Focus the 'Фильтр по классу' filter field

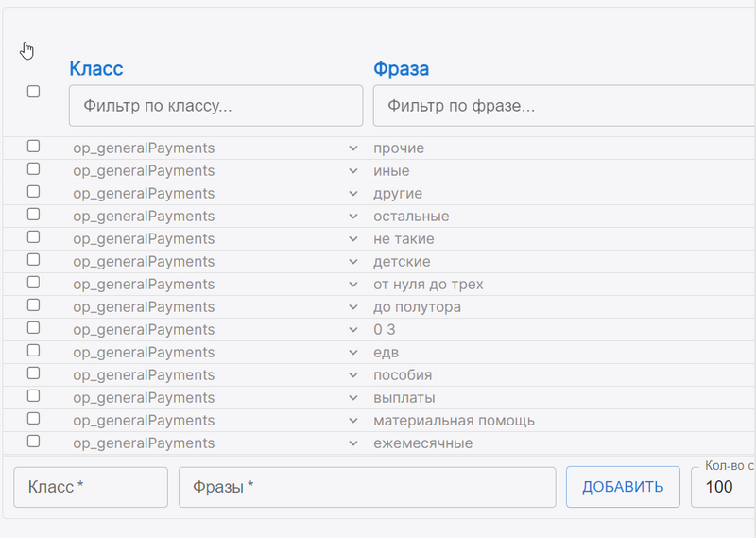(x=215, y=106)
